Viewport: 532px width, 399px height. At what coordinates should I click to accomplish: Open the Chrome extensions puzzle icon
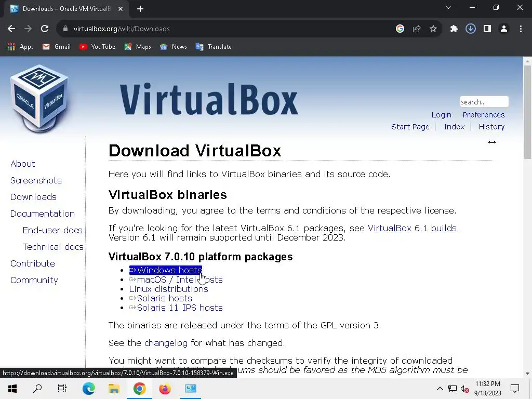click(454, 29)
